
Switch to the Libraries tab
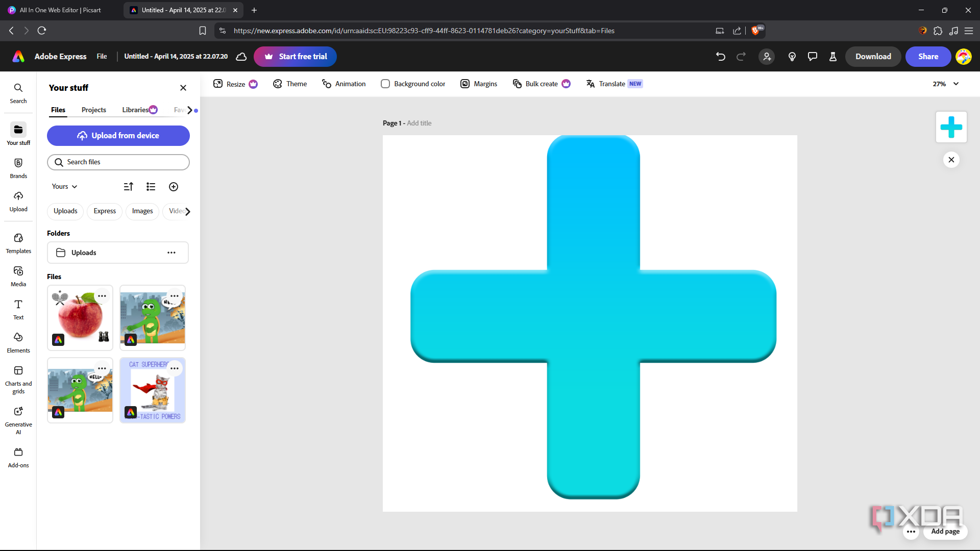click(x=139, y=110)
